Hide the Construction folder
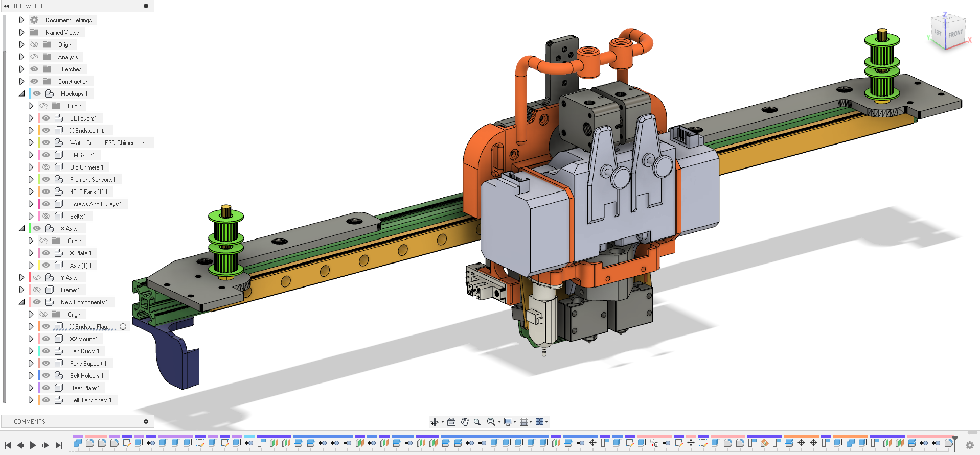The image size is (980, 455). point(34,81)
